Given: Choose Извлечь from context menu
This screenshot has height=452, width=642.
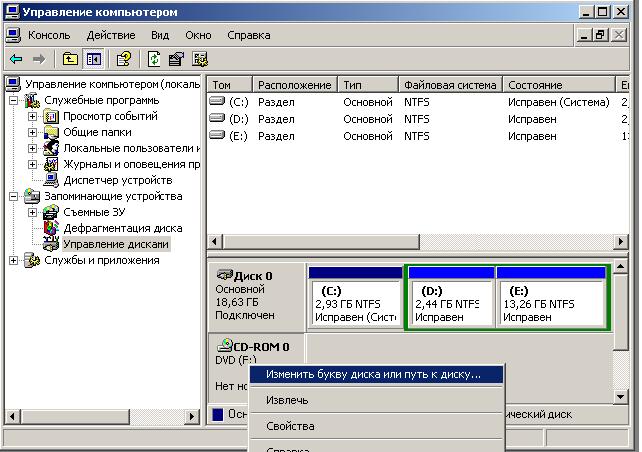Looking at the screenshot, I should [x=376, y=400].
